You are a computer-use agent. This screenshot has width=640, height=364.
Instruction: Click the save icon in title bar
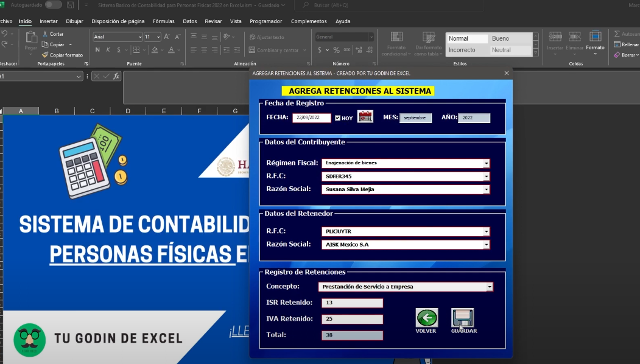[x=70, y=5]
